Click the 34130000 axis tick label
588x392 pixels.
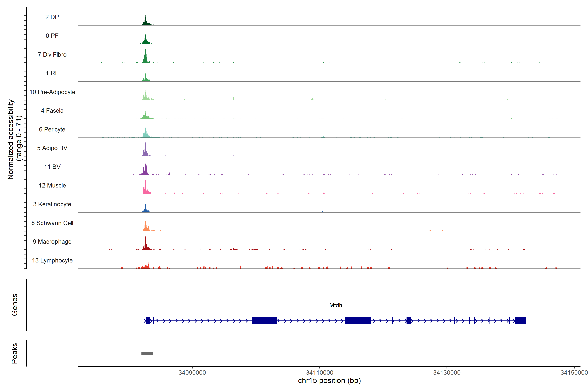click(447, 373)
